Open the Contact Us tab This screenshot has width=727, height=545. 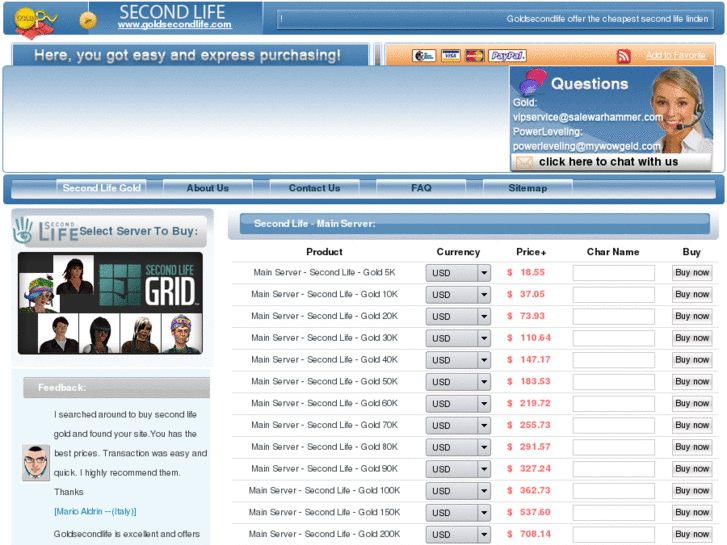[x=314, y=188]
